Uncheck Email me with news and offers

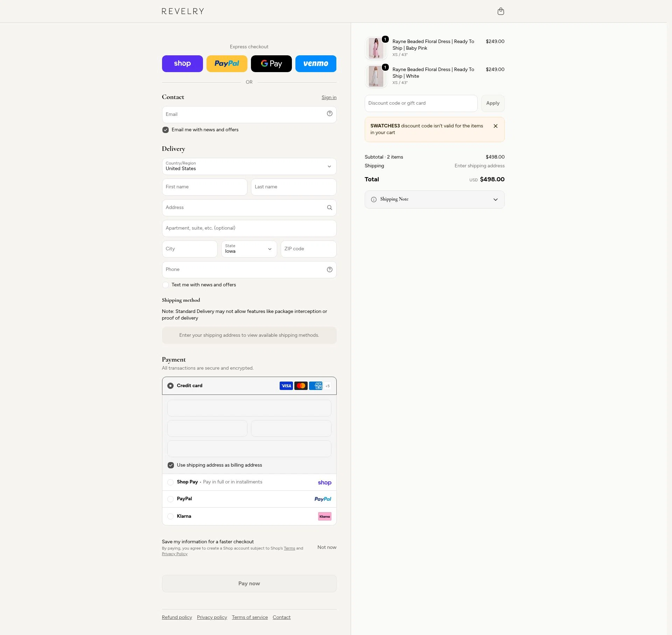pos(166,130)
